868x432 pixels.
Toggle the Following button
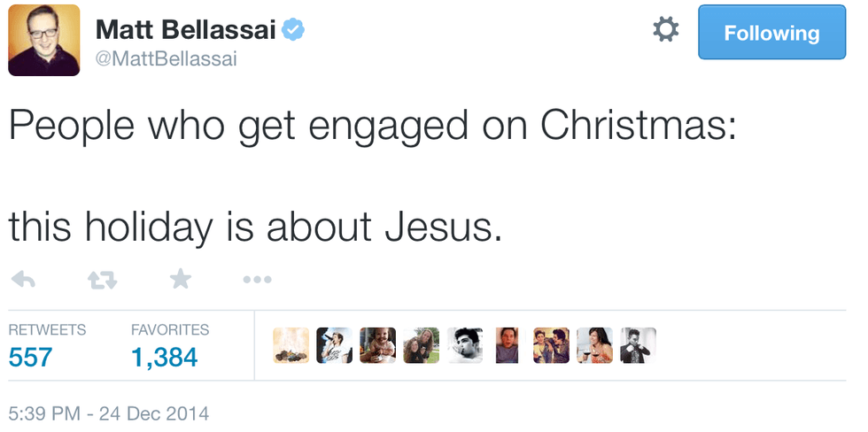point(771,33)
